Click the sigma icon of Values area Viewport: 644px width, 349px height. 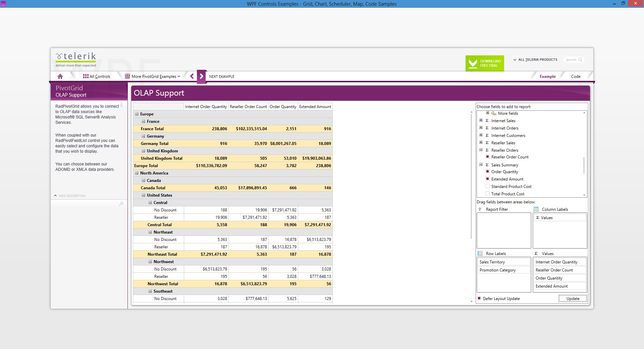click(x=536, y=254)
